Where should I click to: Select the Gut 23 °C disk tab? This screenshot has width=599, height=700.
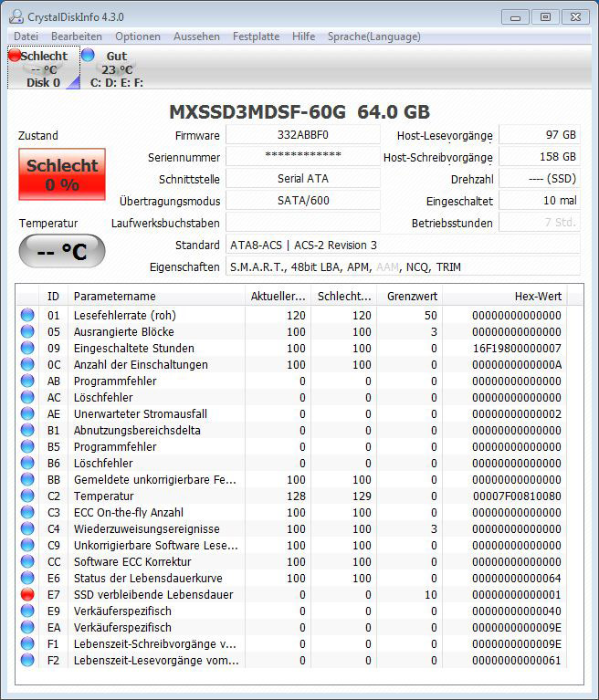116,68
